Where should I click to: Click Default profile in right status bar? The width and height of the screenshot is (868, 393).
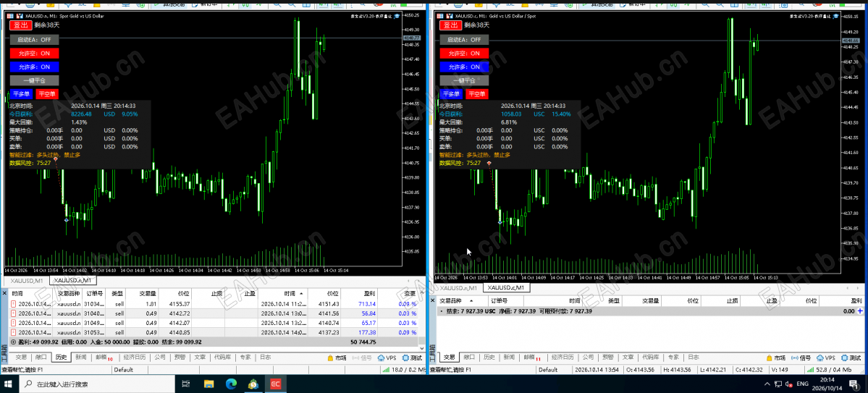pyautogui.click(x=548, y=370)
